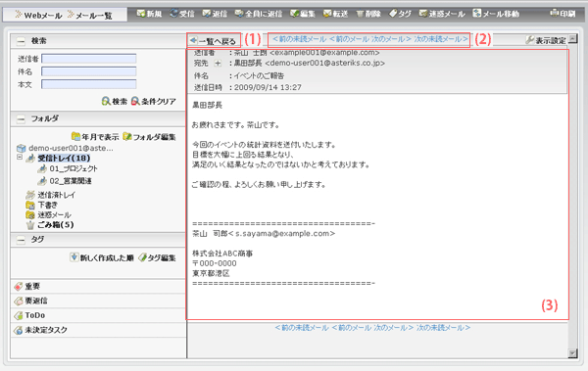Click top <前の未読メール link
This screenshot has width=588, height=371.
(300, 39)
